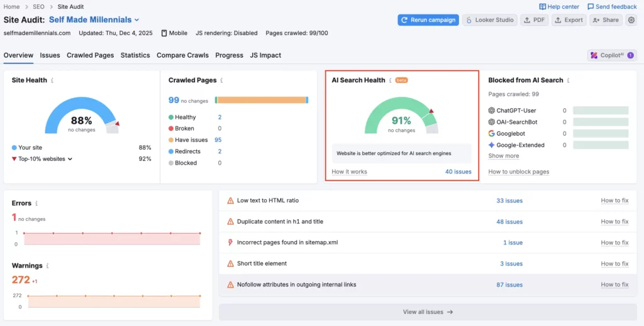Click the Send feedback speech bubble icon
The width and height of the screenshot is (644, 326).
(591, 6)
